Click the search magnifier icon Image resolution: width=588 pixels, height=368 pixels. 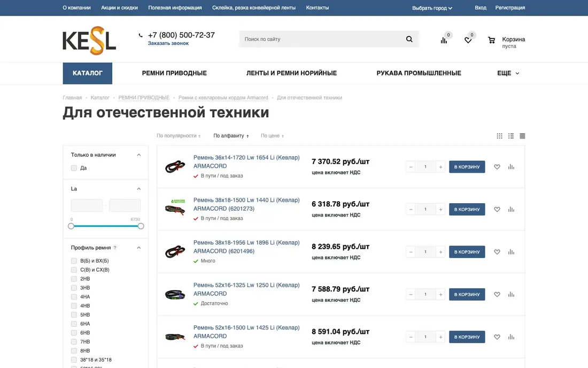pos(409,39)
